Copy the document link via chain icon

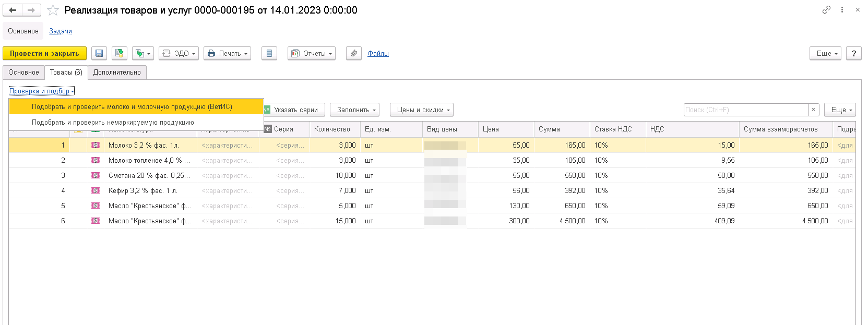click(826, 10)
